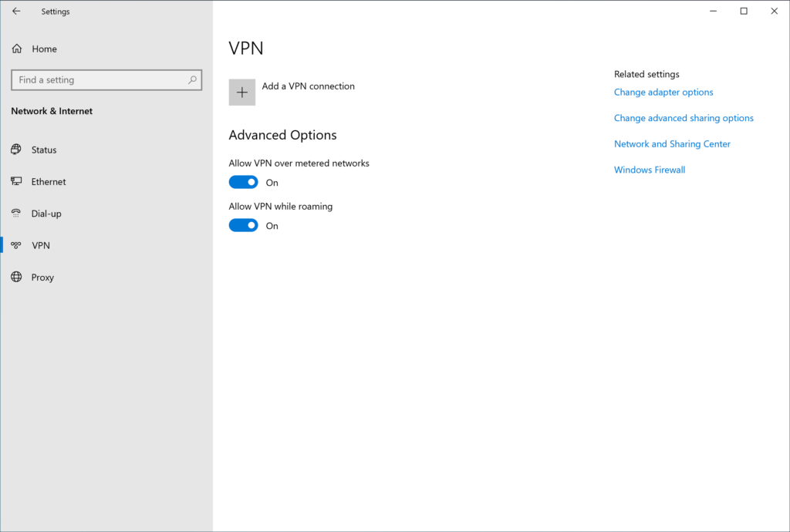Image resolution: width=790 pixels, height=532 pixels.
Task: Click the search magnifier icon
Action: coord(192,79)
